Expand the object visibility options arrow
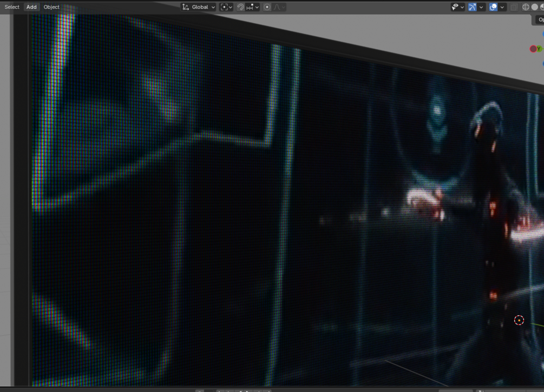This screenshot has width=544, height=392. tap(462, 7)
